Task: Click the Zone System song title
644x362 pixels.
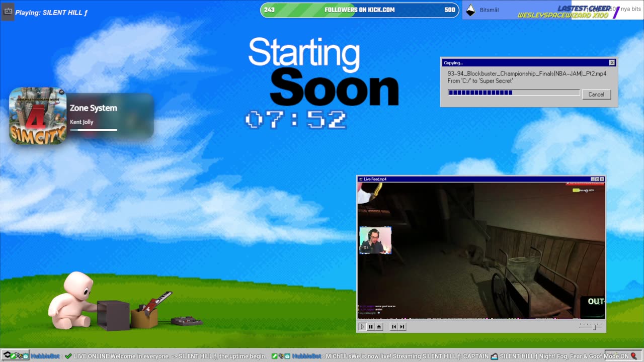Action: tap(93, 108)
